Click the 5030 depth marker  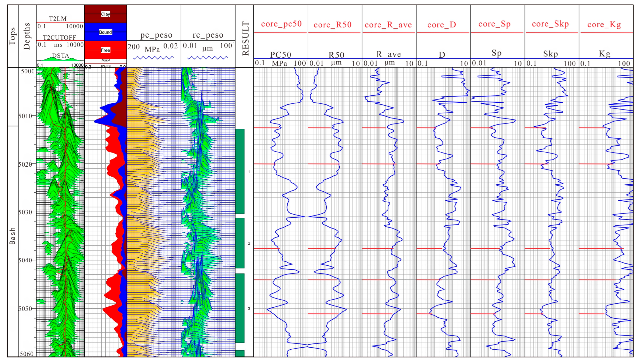(25, 212)
